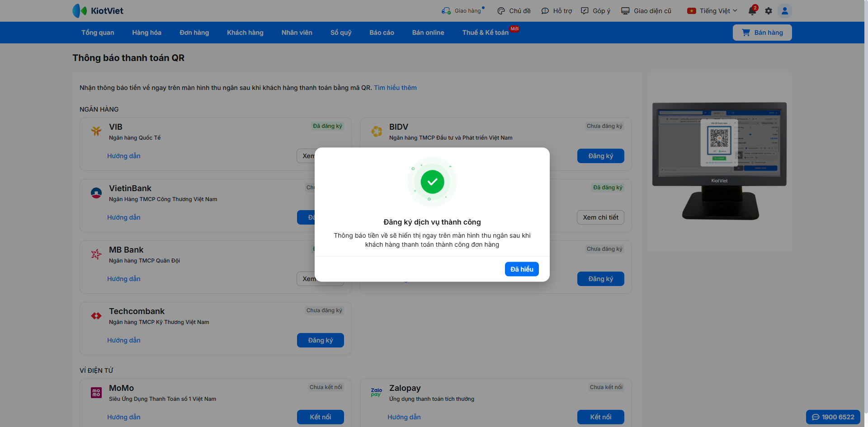Open Zalopay Hướng dẫn guide link
868x427 pixels.
404,417
